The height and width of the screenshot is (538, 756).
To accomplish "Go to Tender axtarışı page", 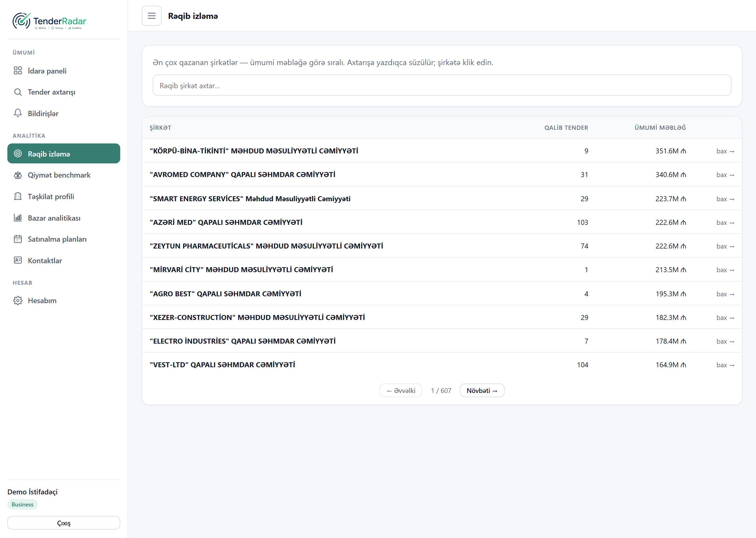I will [64, 92].
